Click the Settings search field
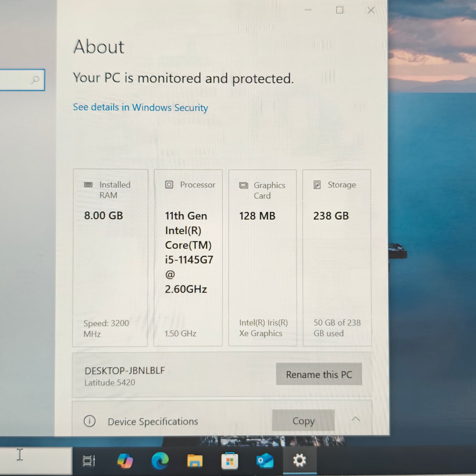 point(15,80)
